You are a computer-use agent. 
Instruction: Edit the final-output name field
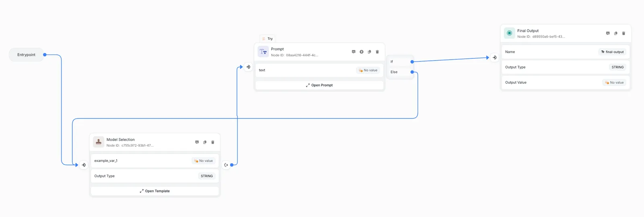612,52
